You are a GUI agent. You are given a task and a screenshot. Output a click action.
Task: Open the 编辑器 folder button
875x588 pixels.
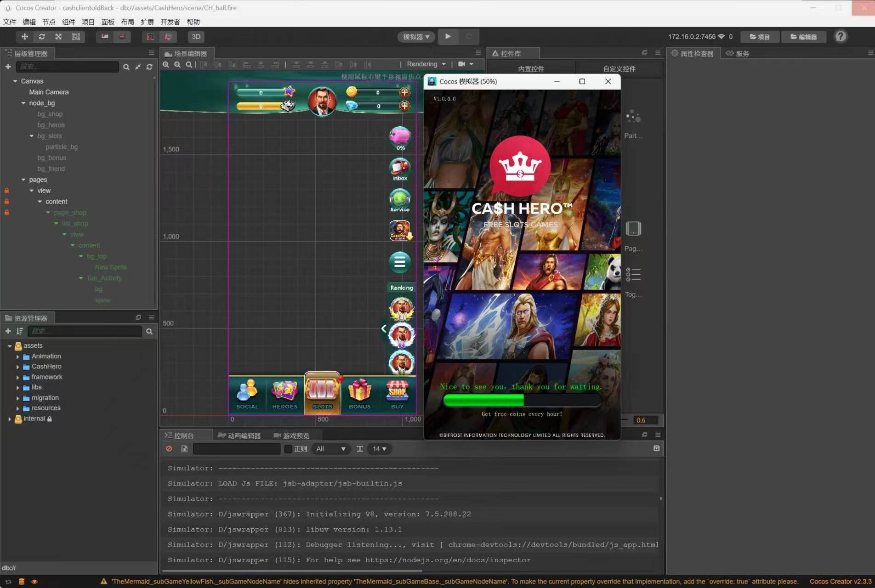click(804, 37)
